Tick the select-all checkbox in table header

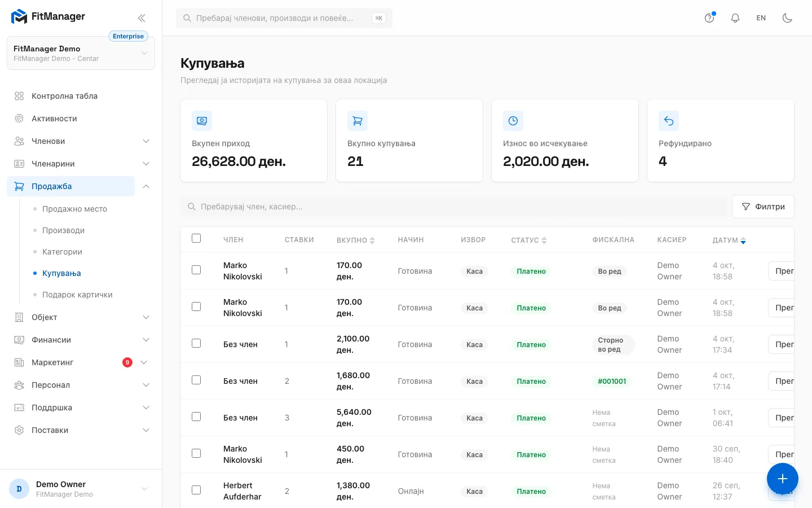(x=196, y=238)
